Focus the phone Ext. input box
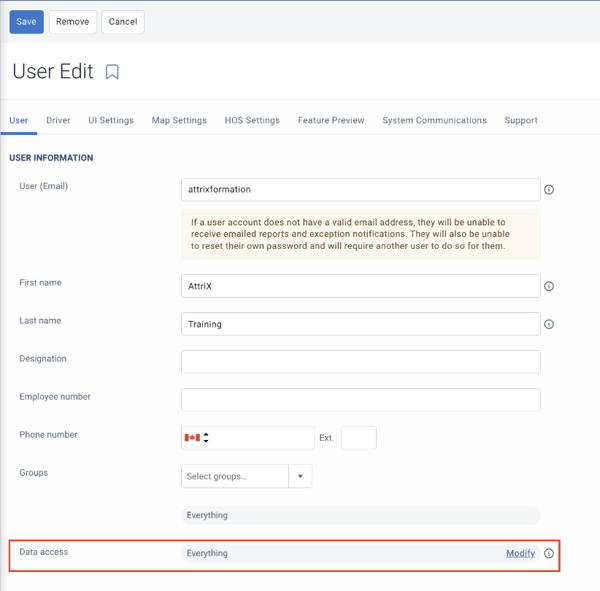 (x=359, y=438)
